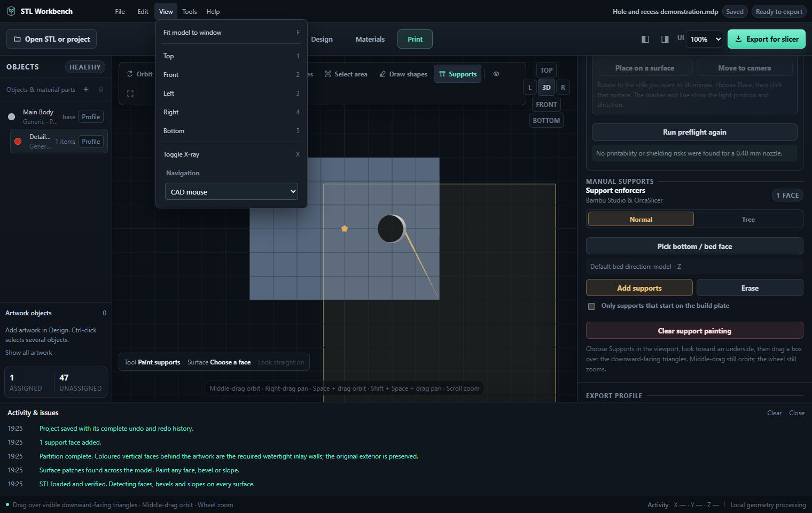Click Add supports button
The width and height of the screenshot is (812, 513).
pyautogui.click(x=639, y=288)
